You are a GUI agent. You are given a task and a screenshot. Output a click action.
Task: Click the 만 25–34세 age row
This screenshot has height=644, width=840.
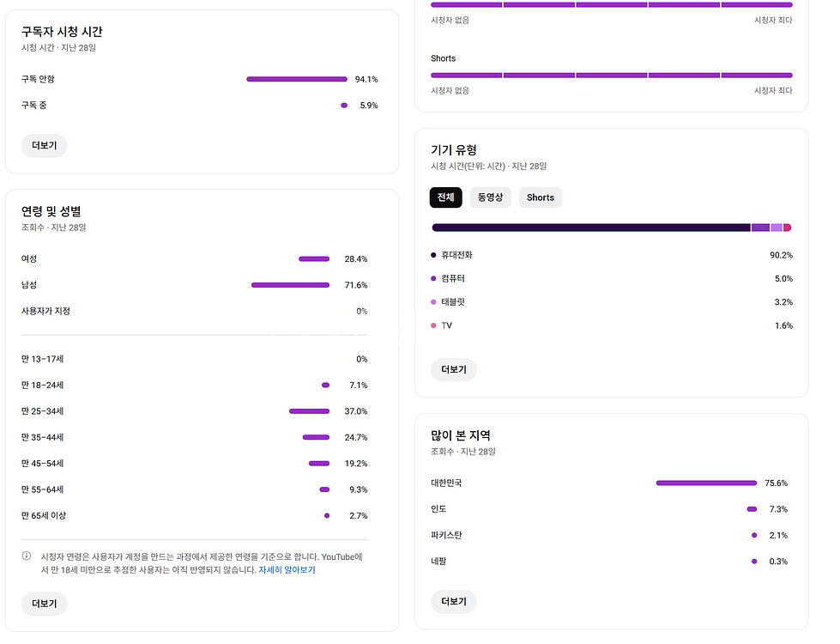click(x=195, y=411)
